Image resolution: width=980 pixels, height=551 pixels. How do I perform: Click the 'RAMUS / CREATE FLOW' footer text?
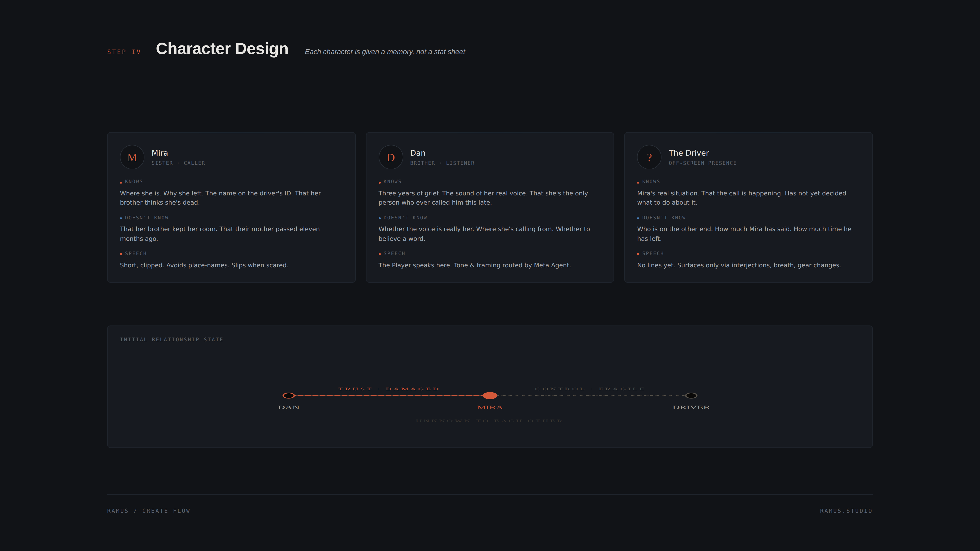click(149, 511)
